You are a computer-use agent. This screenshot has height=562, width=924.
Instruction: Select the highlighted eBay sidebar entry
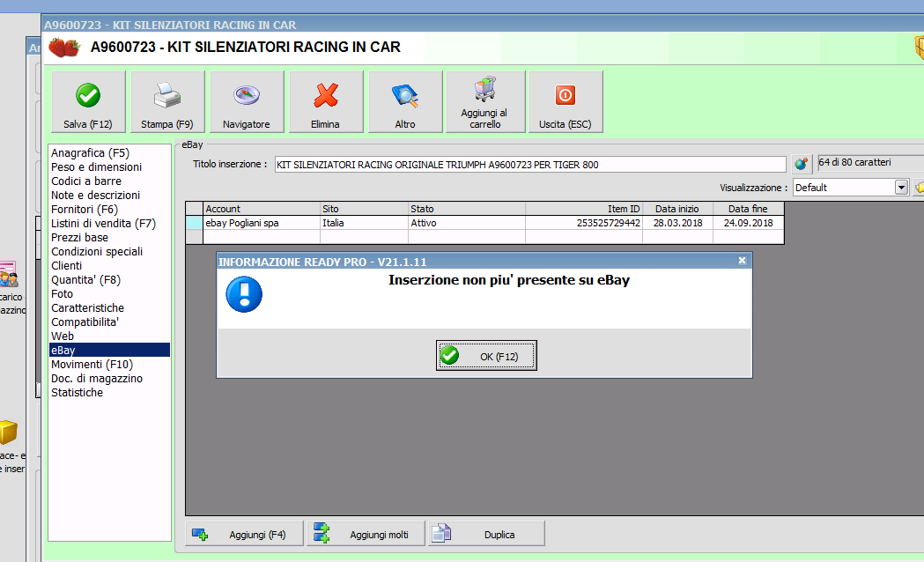click(x=109, y=350)
